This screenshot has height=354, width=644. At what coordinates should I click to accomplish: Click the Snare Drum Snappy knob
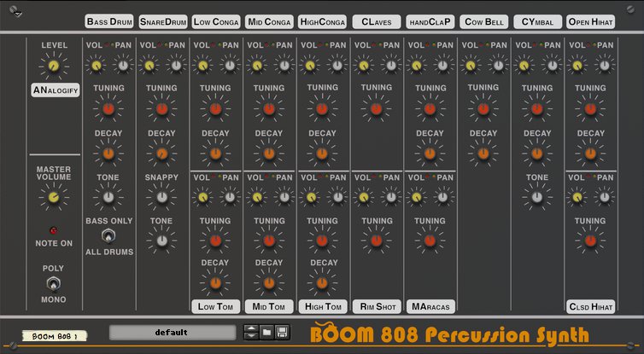[161, 197]
